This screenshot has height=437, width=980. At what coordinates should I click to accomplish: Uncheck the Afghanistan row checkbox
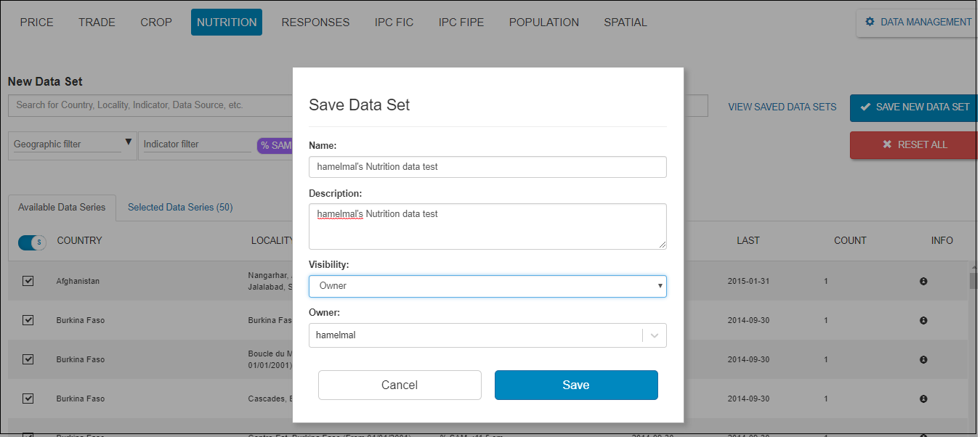[28, 281]
